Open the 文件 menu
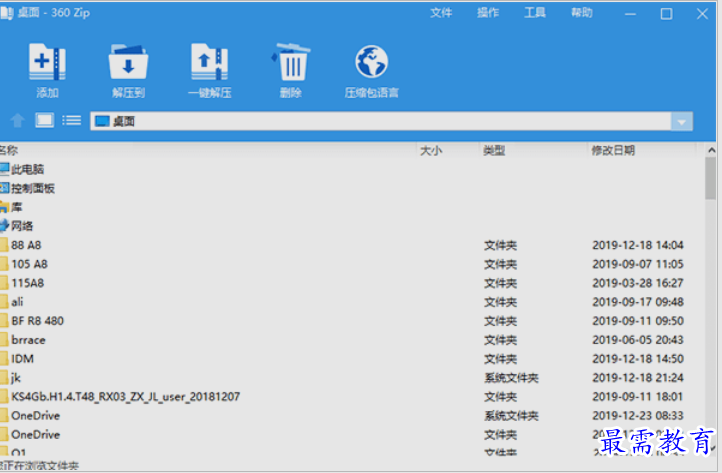 (441, 13)
